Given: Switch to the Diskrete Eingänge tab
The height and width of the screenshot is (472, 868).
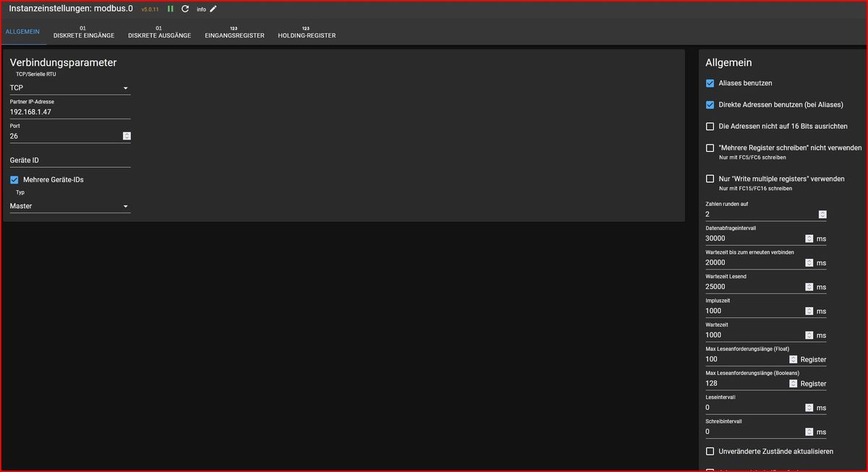Looking at the screenshot, I should point(84,33).
